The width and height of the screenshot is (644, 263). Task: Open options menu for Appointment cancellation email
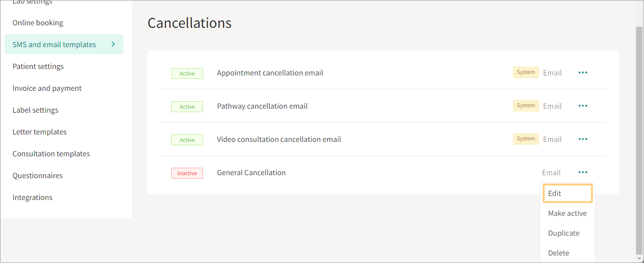pos(583,72)
